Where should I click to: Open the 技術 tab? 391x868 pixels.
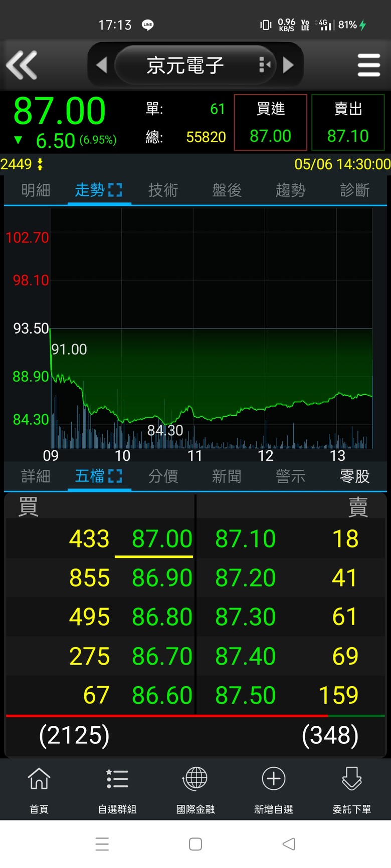point(163,190)
